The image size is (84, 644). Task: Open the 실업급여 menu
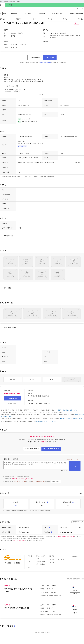pyautogui.click(x=42, y=14)
